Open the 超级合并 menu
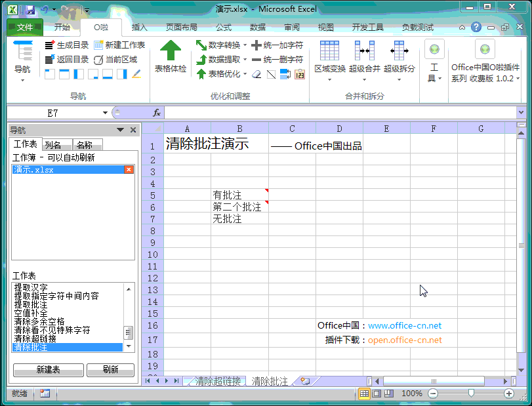The height and width of the screenshot is (406, 532). tap(364, 62)
